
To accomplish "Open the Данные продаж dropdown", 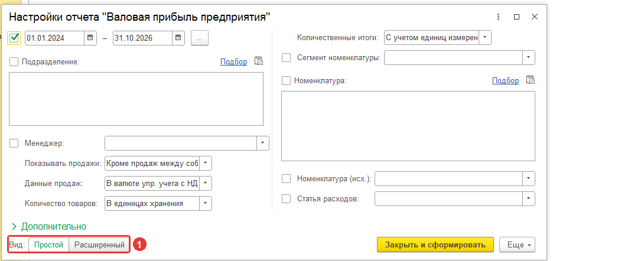I will coord(206,183).
